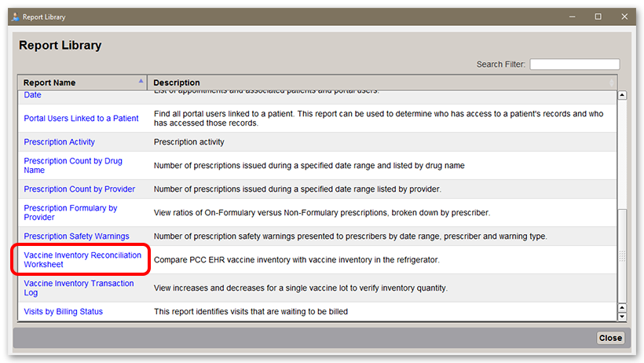This screenshot has width=644, height=363.
Task: Click the Report Library app icon in title bar
Action: tap(15, 16)
